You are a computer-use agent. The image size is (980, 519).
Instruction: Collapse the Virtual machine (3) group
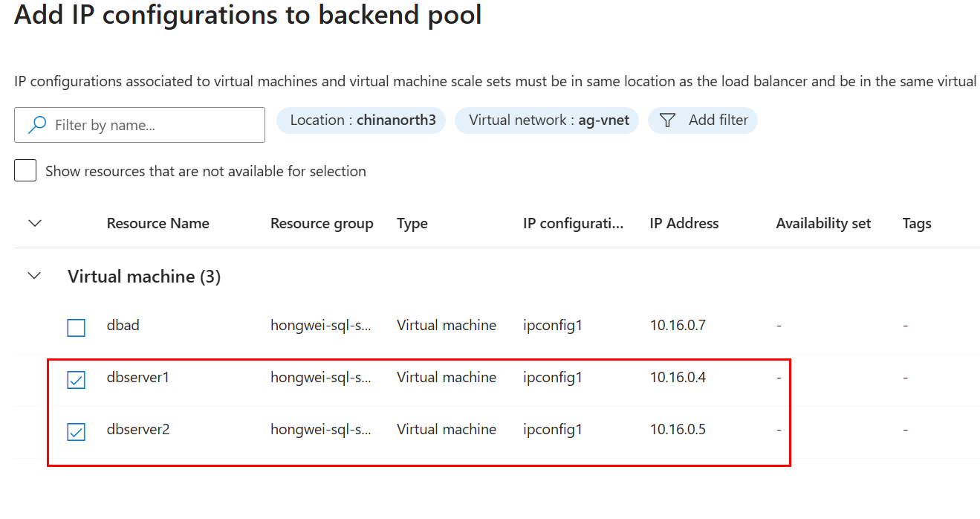click(x=34, y=276)
